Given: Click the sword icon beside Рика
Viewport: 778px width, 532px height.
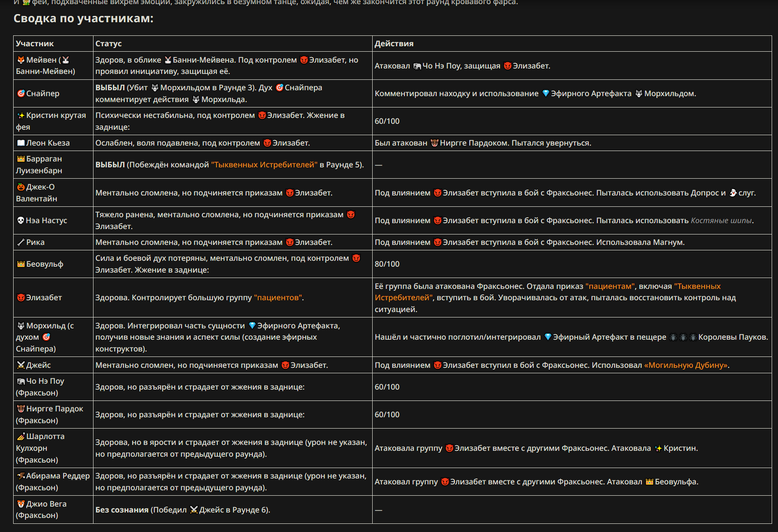Looking at the screenshot, I should point(21,242).
